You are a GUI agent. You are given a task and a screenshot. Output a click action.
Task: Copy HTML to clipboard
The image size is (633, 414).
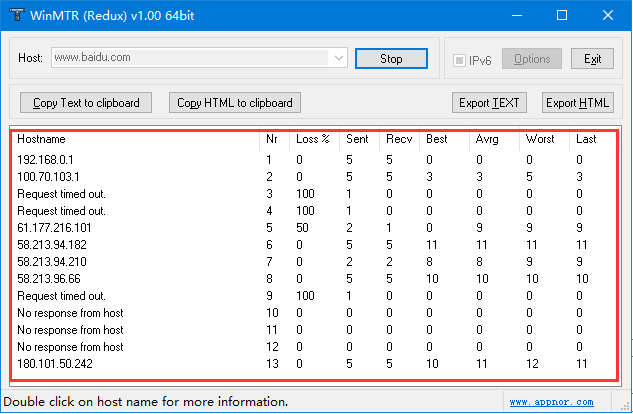coord(234,102)
